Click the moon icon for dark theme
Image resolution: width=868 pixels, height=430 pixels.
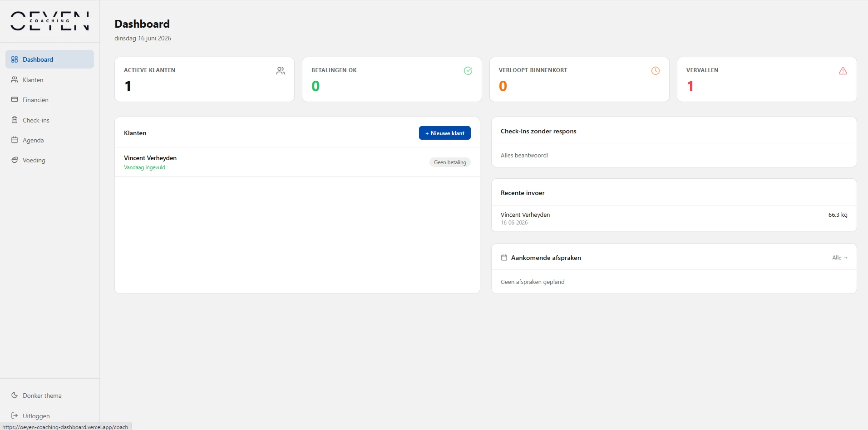pos(15,395)
